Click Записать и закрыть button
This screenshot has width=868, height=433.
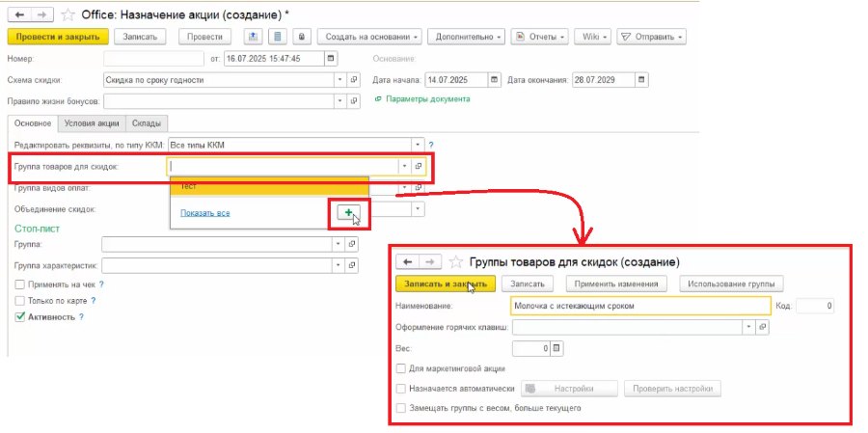click(446, 284)
